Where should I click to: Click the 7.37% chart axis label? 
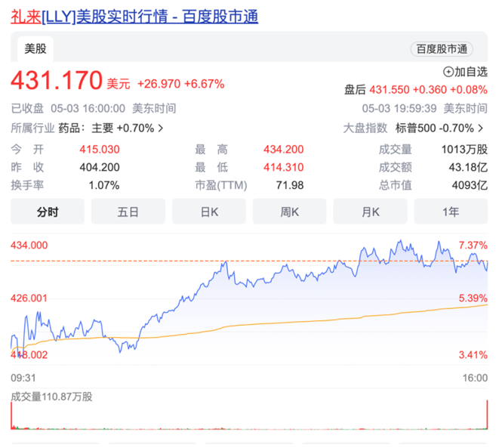(x=473, y=245)
